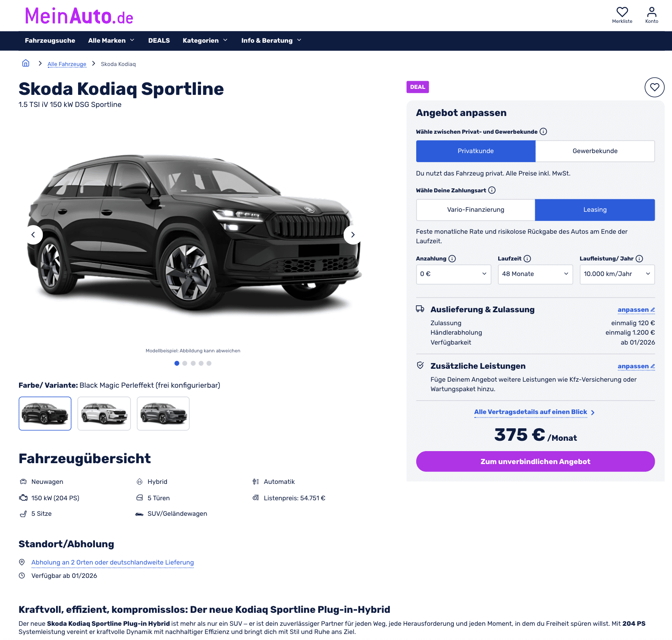Image resolution: width=672 pixels, height=640 pixels.
Task: Expand the Alle Marken menu
Action: pyautogui.click(x=111, y=41)
